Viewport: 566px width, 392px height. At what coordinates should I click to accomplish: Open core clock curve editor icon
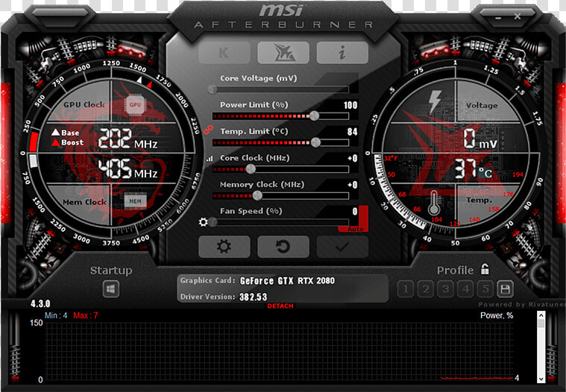pyautogui.click(x=210, y=158)
